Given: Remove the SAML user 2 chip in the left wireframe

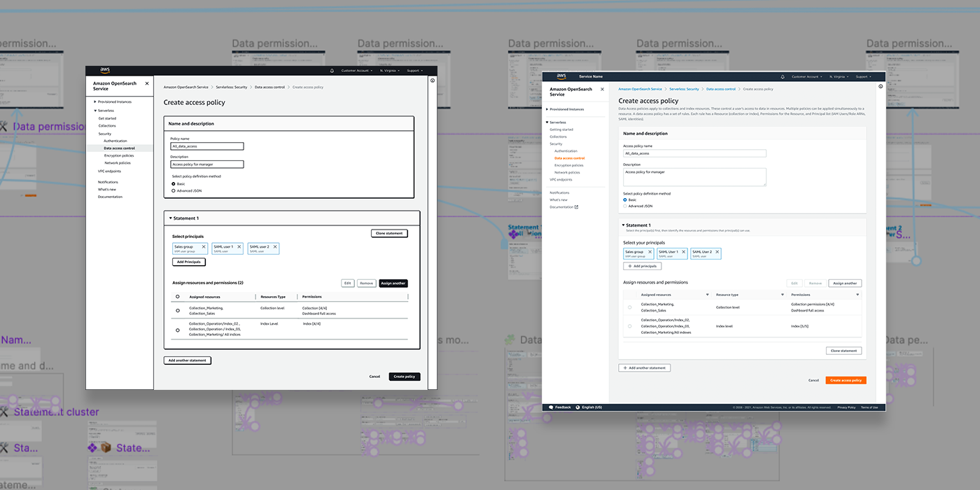Looking at the screenshot, I should tap(275, 246).
